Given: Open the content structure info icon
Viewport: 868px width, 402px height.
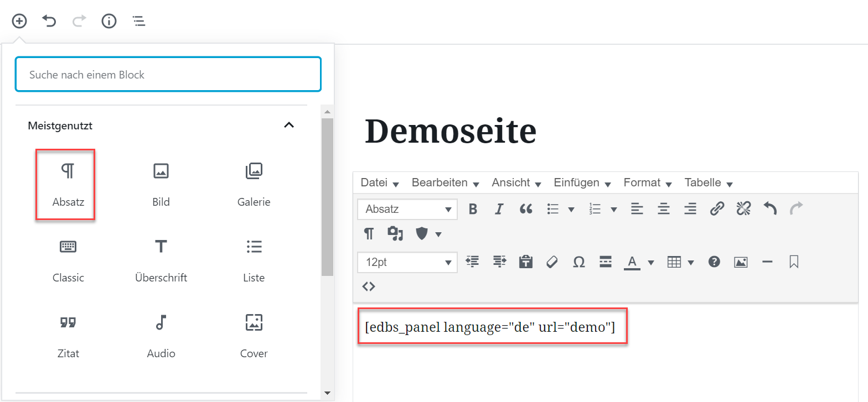Looking at the screenshot, I should click(x=109, y=21).
